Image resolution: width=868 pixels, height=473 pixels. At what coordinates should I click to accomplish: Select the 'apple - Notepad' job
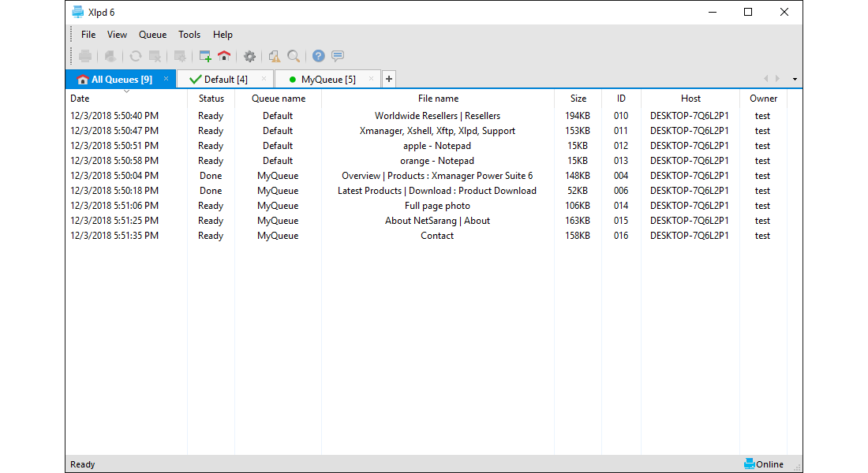tap(437, 146)
